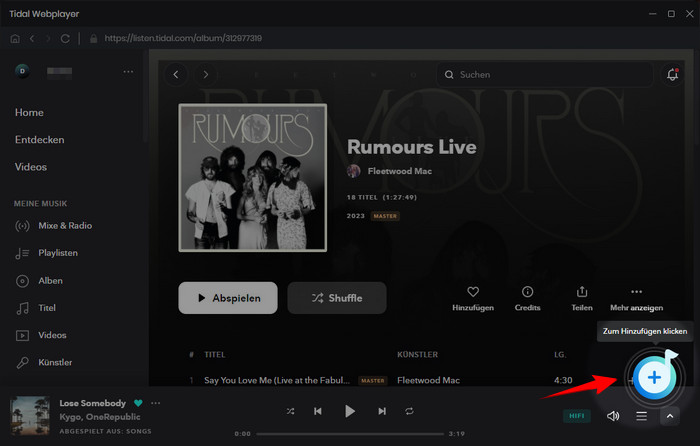The height and width of the screenshot is (446, 700).
Task: Play the current track
Action: pyautogui.click(x=350, y=411)
